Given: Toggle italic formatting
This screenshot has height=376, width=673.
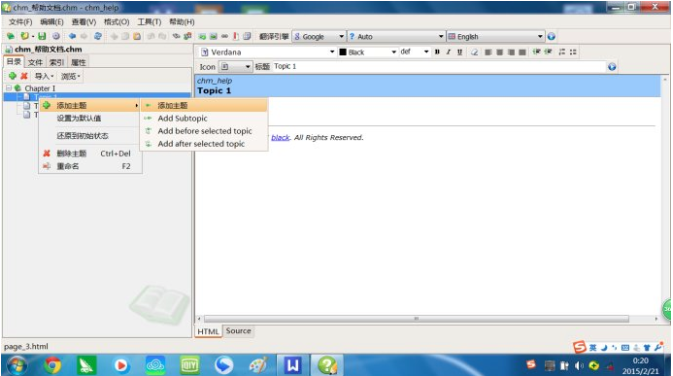Looking at the screenshot, I should [448, 52].
